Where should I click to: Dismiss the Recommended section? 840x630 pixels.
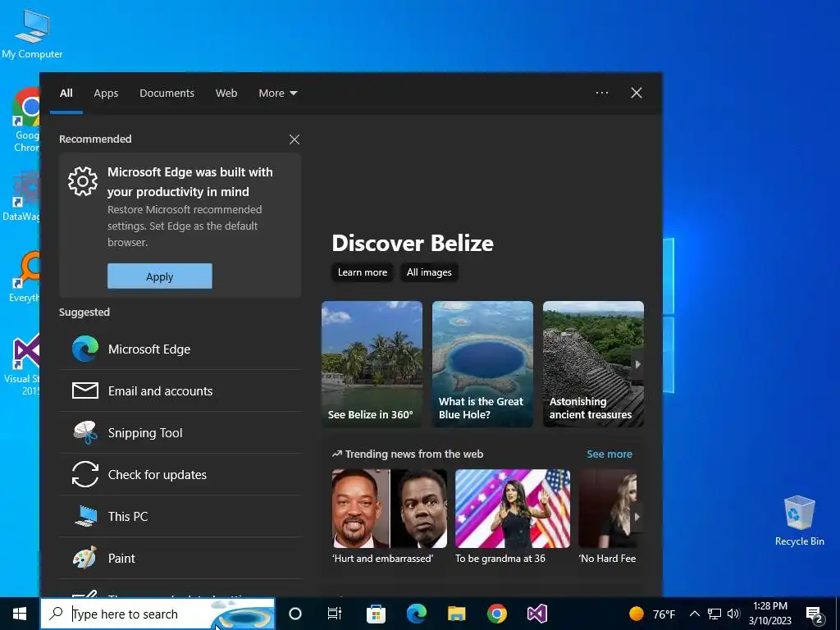click(294, 139)
